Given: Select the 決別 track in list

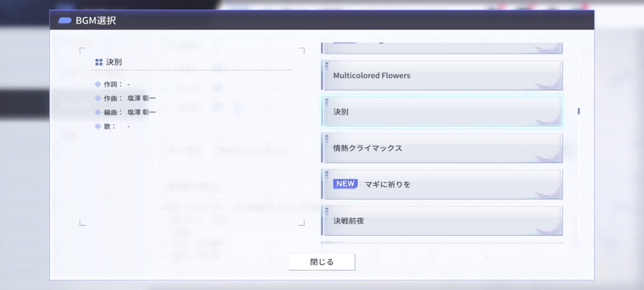Looking at the screenshot, I should pos(442,112).
